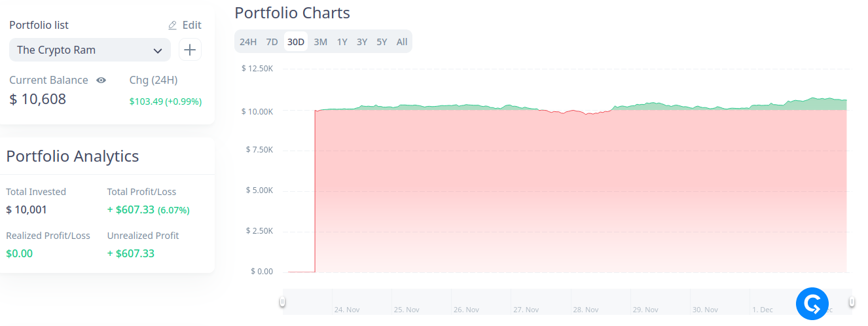Image resolution: width=868 pixels, height=326 pixels.
Task: Click the 28. Nov timeline marker
Action: click(586, 310)
